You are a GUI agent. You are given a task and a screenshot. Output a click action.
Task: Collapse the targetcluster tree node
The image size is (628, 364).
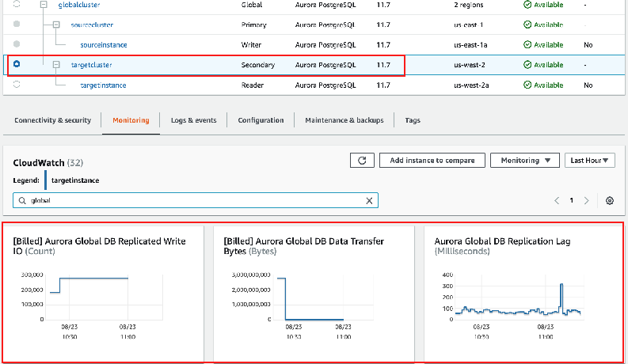click(x=56, y=64)
